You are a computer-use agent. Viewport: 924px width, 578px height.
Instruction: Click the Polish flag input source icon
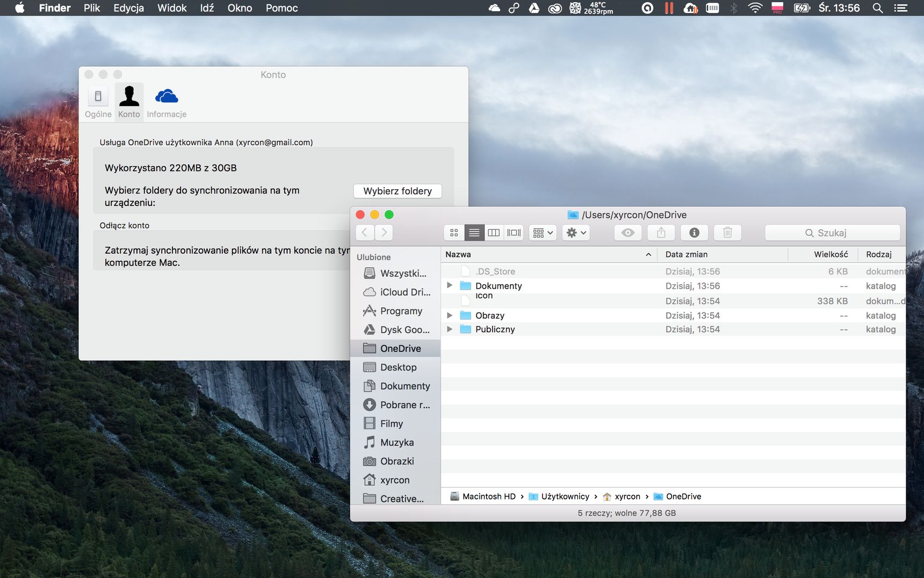click(x=777, y=8)
